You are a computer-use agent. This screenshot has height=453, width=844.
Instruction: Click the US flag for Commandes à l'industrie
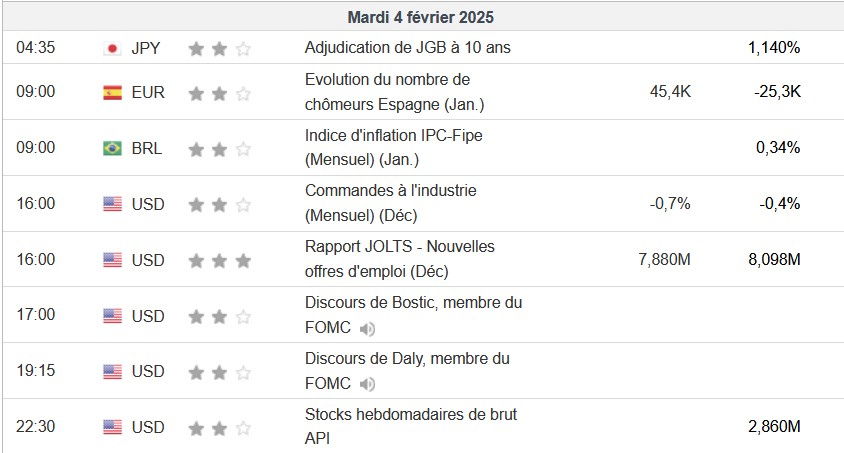[x=112, y=204]
